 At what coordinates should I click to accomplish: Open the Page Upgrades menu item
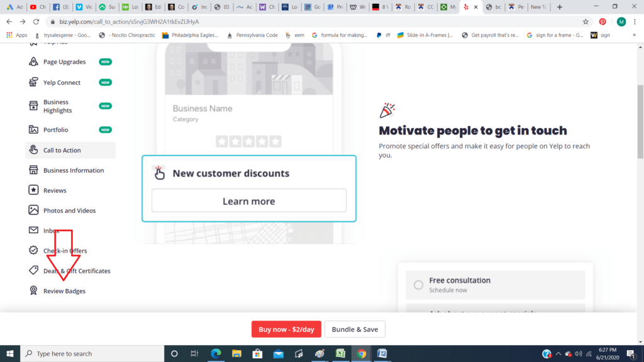click(65, 62)
